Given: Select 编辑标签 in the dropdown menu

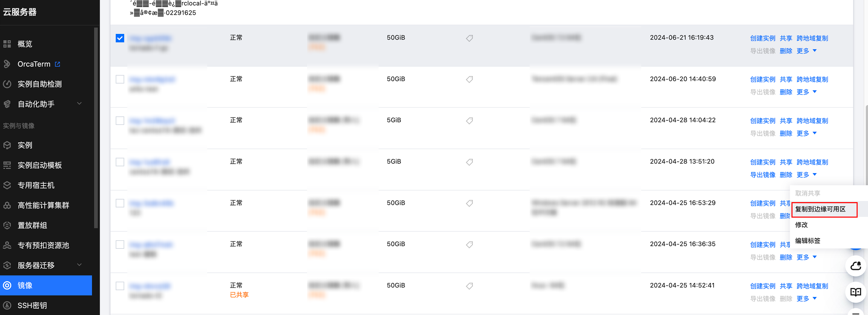Looking at the screenshot, I should (807, 241).
